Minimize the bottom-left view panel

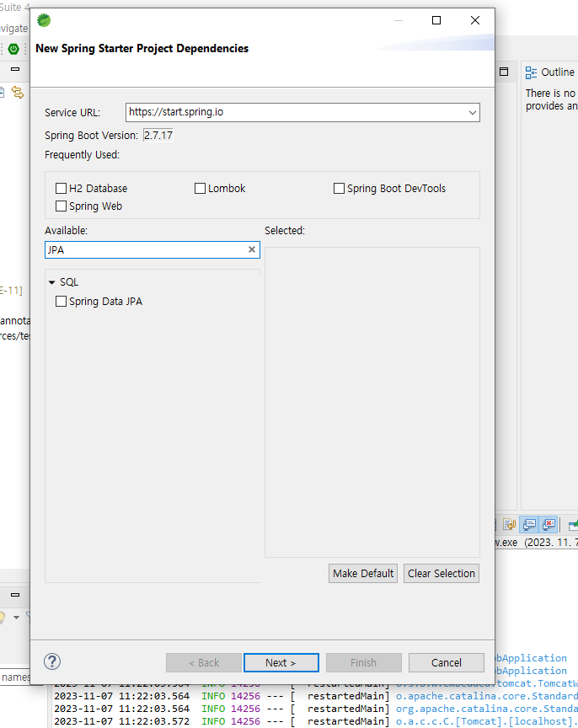tap(15, 595)
